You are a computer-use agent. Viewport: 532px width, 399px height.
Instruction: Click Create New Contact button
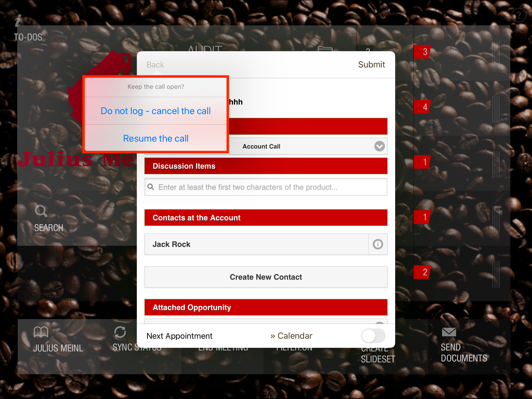pyautogui.click(x=266, y=277)
